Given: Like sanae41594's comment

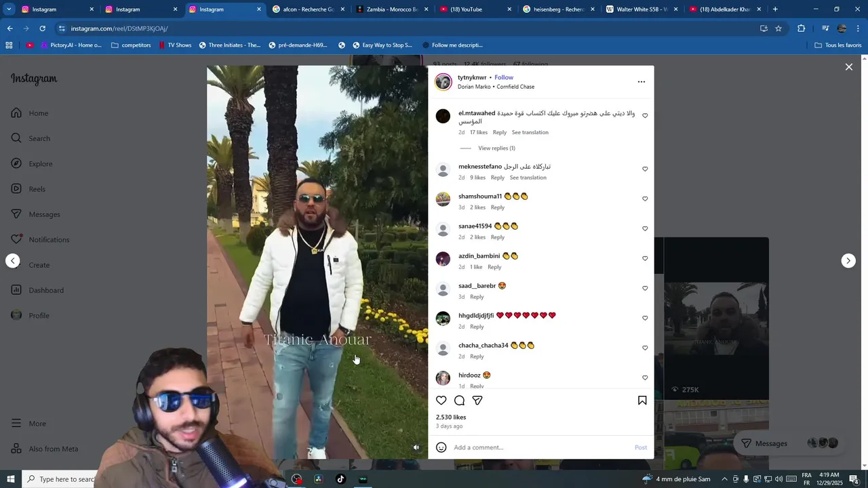Looking at the screenshot, I should click(645, 229).
